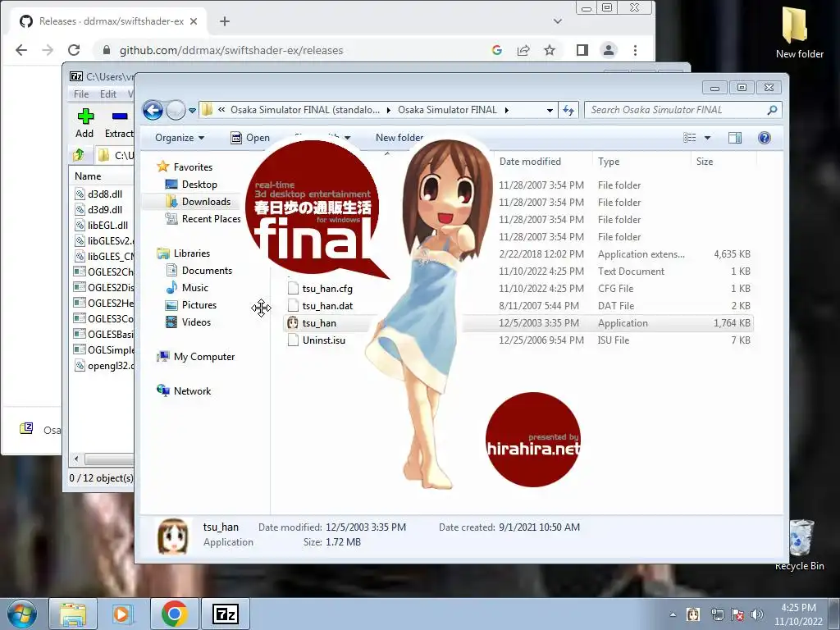The width and height of the screenshot is (840, 630).
Task: Click Chrome back button
Action: click(21, 50)
